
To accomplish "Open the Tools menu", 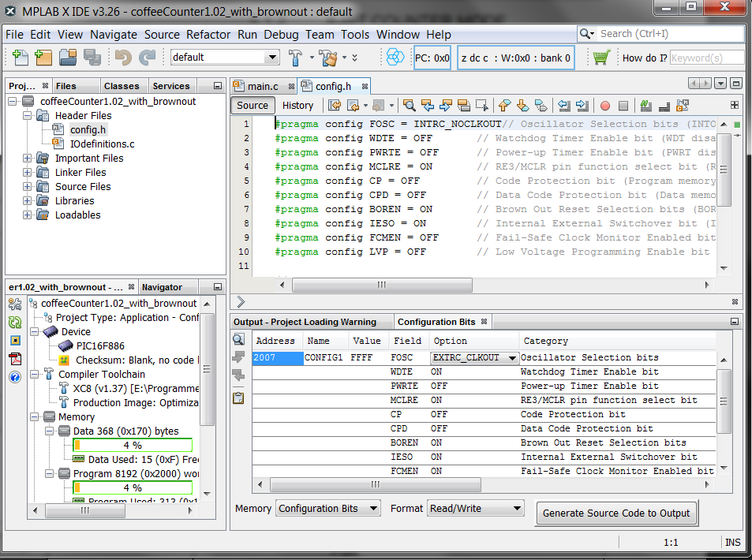I will (x=355, y=35).
